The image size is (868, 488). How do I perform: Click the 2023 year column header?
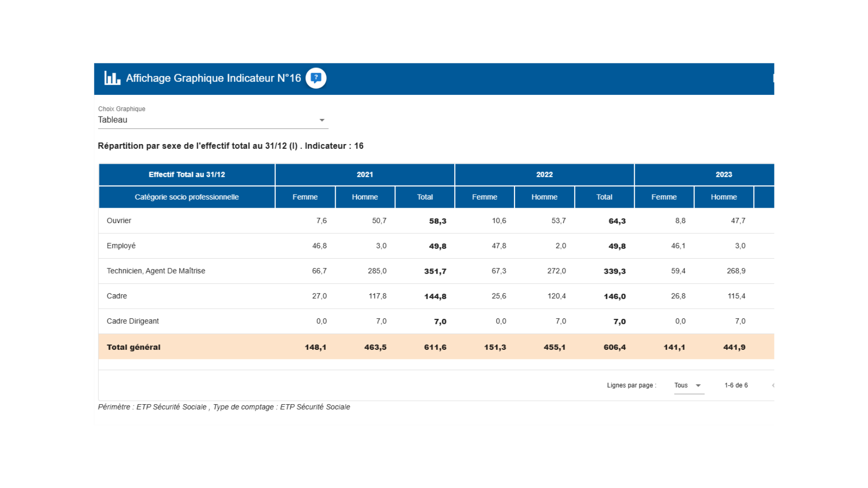pos(723,174)
